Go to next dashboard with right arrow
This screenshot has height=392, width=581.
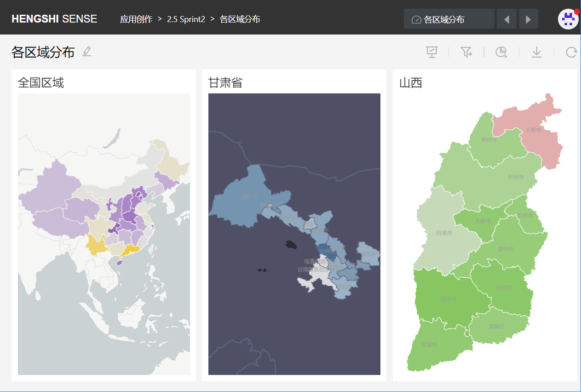pos(529,19)
